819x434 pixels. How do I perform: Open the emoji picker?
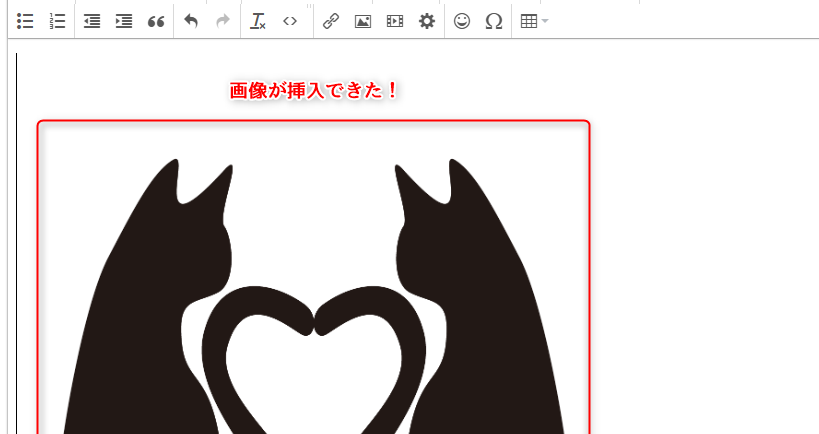[x=461, y=21]
